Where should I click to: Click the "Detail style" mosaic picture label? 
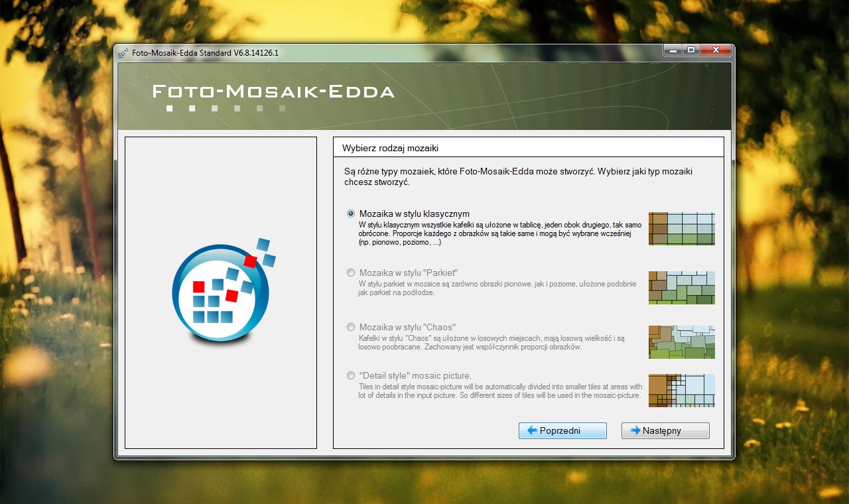tap(415, 375)
